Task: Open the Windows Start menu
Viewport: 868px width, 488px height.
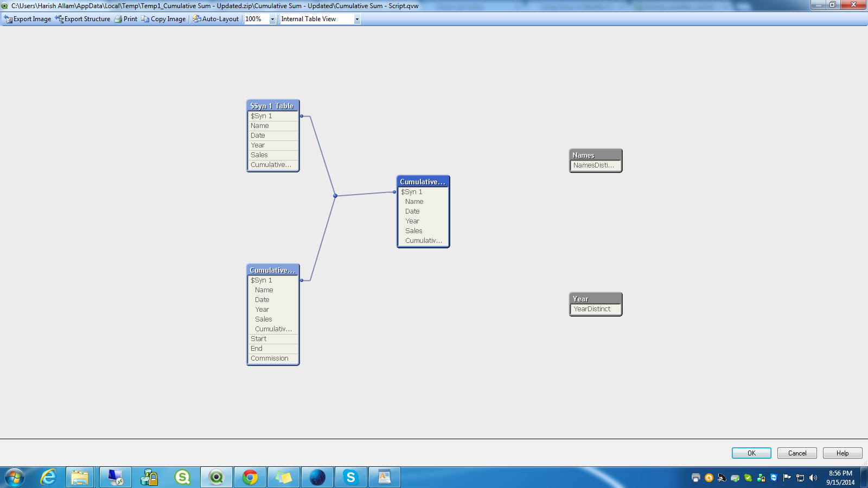Action: 15,477
